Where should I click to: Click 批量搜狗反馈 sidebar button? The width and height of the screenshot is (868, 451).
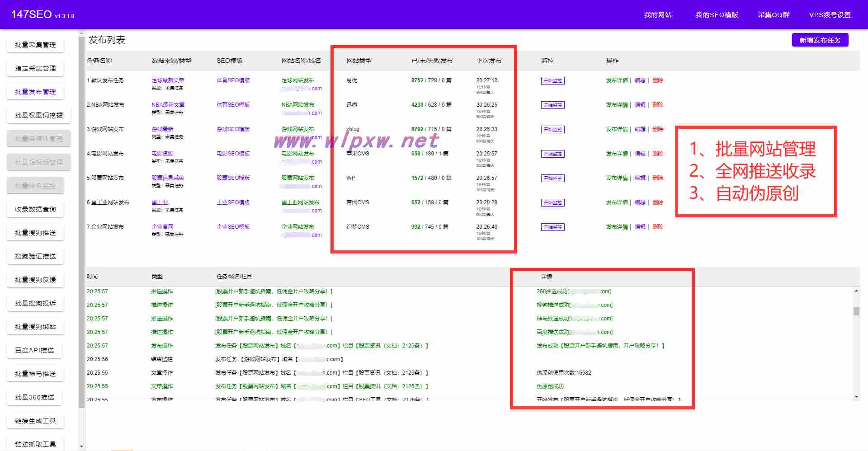point(35,280)
